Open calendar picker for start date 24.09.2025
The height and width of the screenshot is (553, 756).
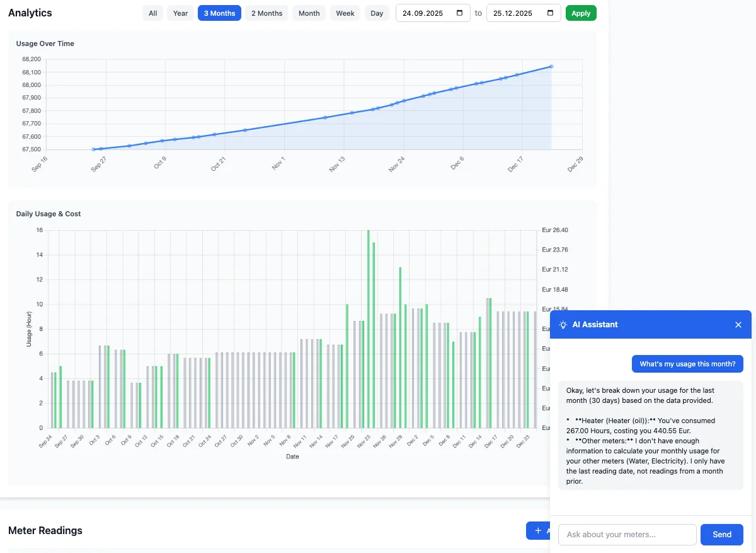coord(459,13)
